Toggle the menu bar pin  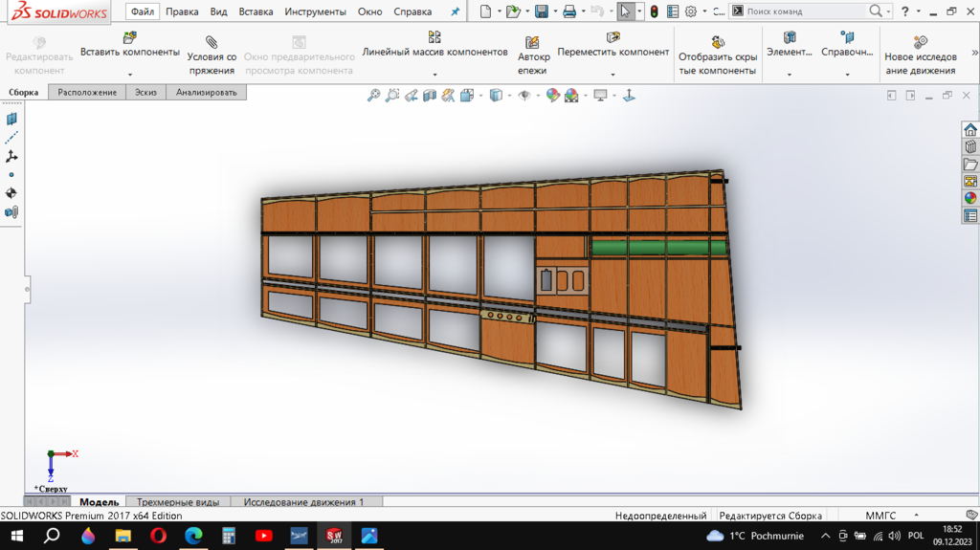(x=456, y=11)
